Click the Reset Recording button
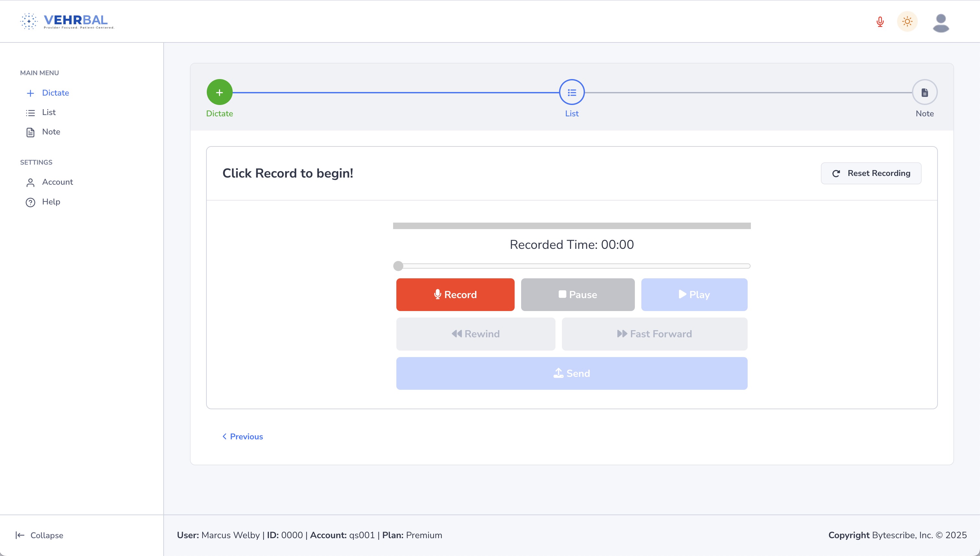This screenshot has width=980, height=556. (871, 173)
